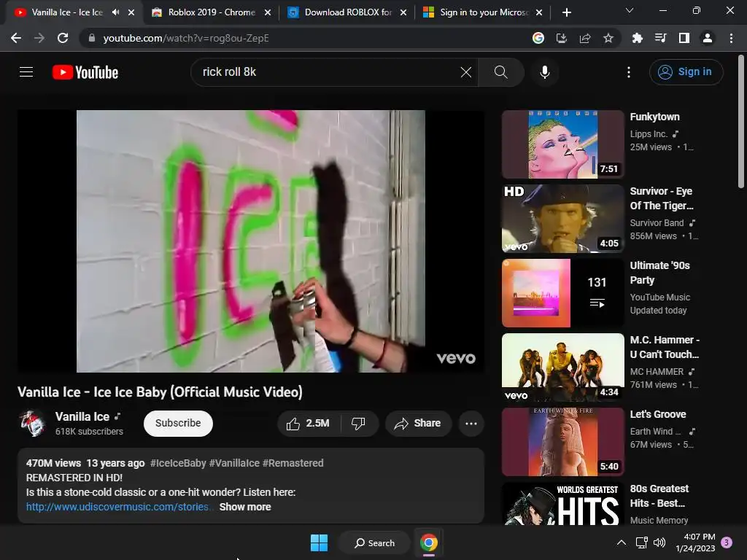The width and height of the screenshot is (747, 560).
Task: Click the #VanillaIce hashtag
Action: tap(234, 463)
